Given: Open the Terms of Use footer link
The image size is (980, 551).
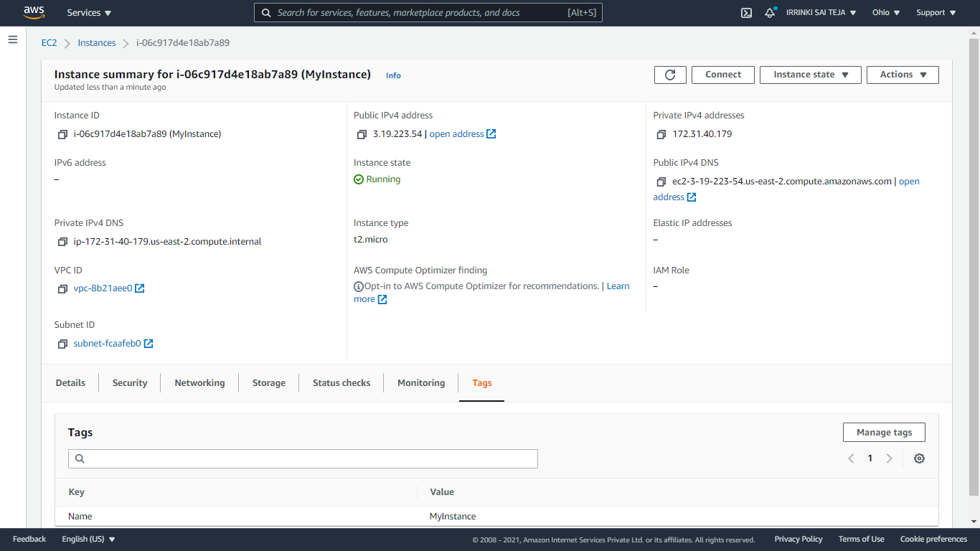Looking at the screenshot, I should (x=861, y=539).
